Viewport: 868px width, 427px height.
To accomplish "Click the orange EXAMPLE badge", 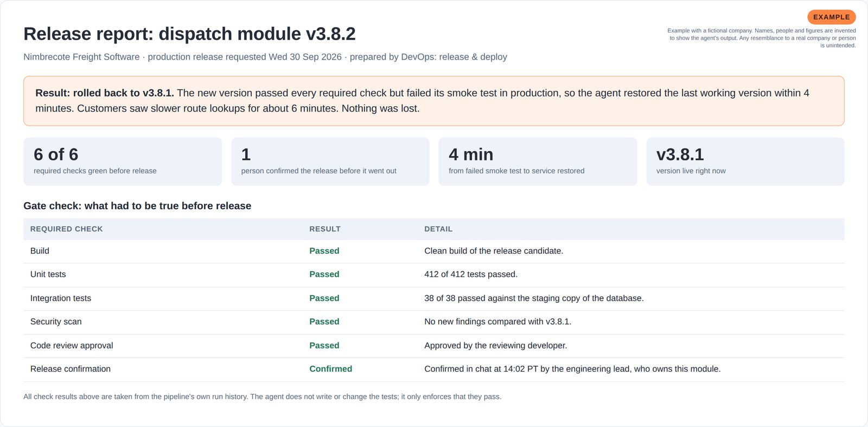I will [x=831, y=17].
